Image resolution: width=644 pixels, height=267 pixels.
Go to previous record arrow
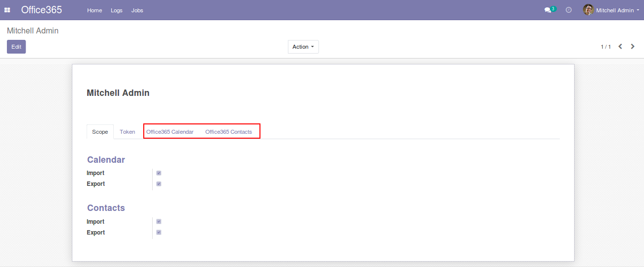pyautogui.click(x=620, y=47)
